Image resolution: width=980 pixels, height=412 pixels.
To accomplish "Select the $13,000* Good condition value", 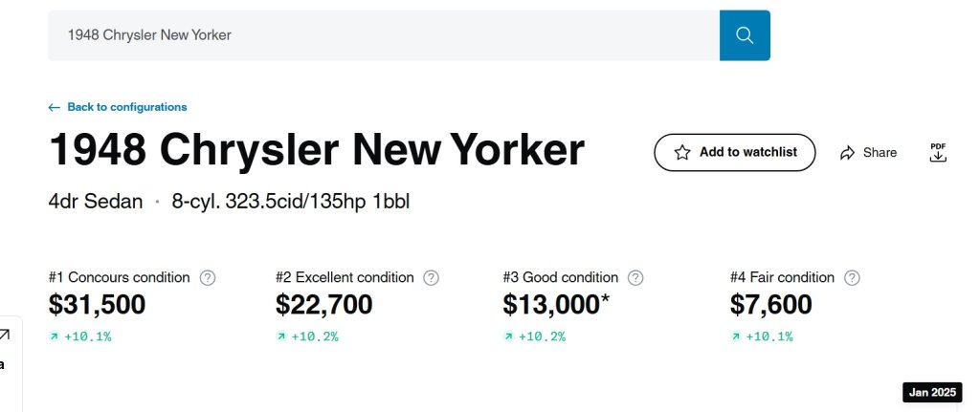I will (x=557, y=305).
